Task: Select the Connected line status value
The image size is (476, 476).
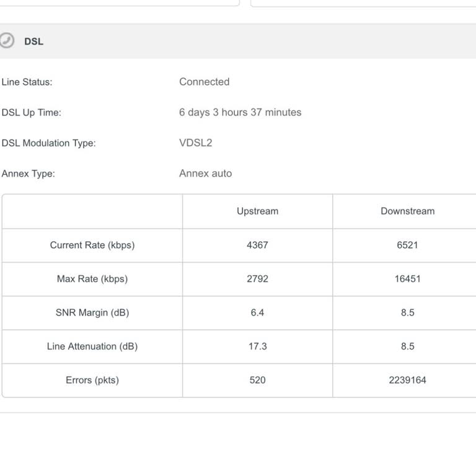Action: pyautogui.click(x=204, y=82)
